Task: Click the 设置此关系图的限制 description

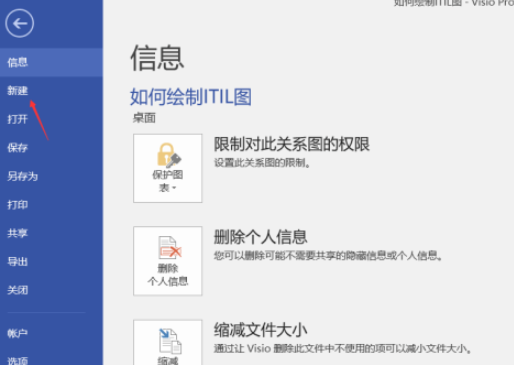Action: (x=262, y=163)
